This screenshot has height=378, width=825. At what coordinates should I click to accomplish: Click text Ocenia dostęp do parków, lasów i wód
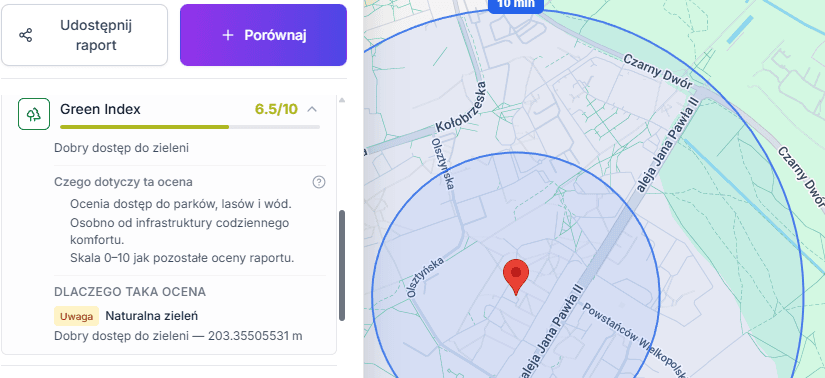pos(181,204)
